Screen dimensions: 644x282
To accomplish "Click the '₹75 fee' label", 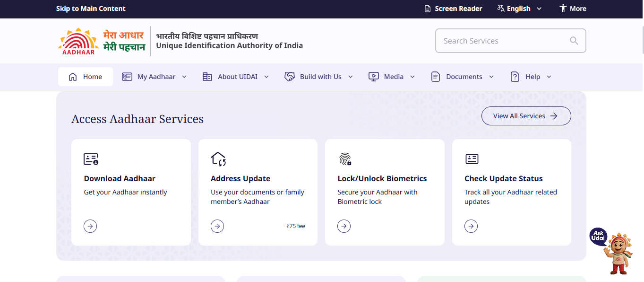I will tap(296, 226).
